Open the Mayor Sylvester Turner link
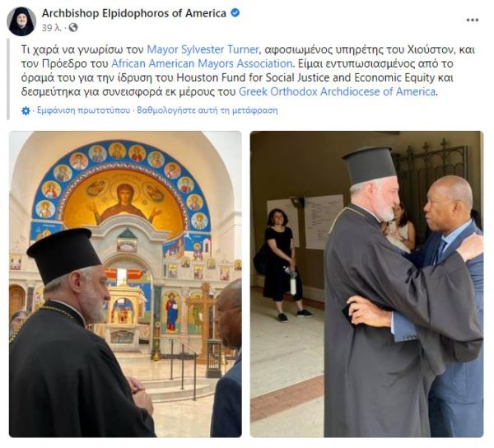 pos(203,49)
